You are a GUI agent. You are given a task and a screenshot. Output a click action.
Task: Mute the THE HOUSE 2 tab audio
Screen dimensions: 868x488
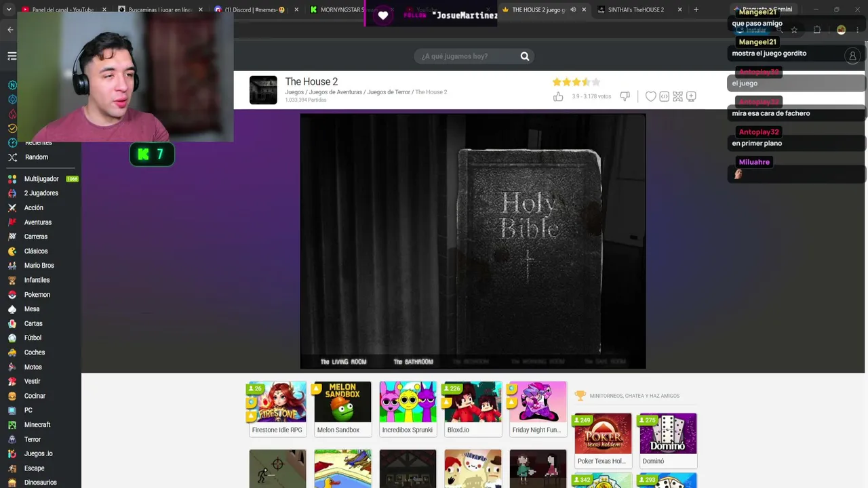[x=573, y=9]
